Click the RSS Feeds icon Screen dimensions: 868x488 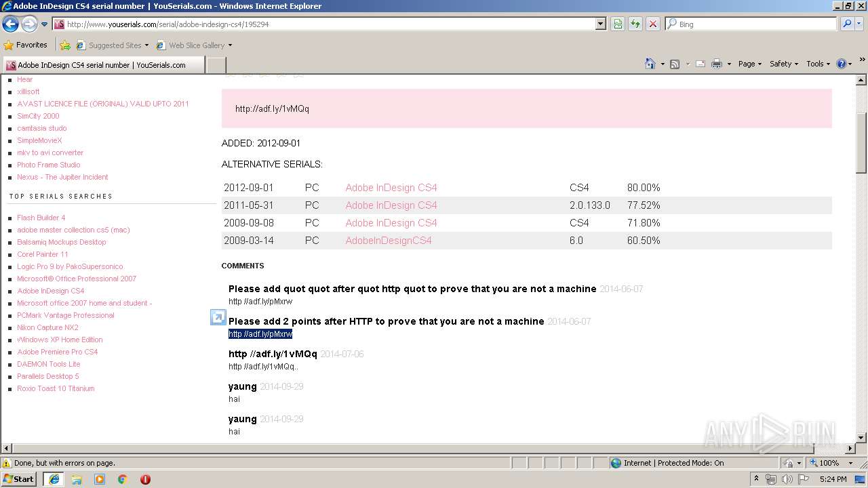click(x=675, y=64)
